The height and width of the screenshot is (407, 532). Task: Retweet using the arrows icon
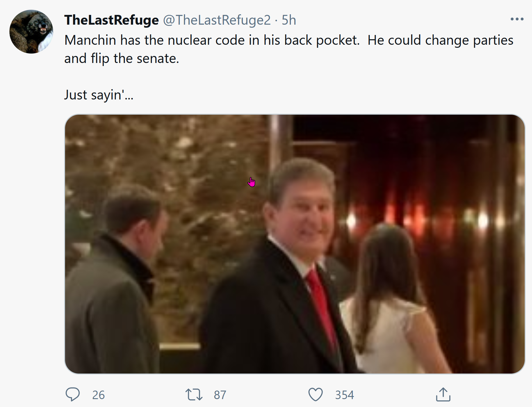194,395
